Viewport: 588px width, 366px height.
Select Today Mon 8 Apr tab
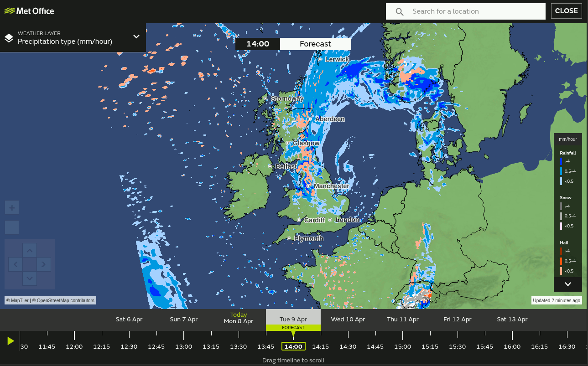[239, 318]
